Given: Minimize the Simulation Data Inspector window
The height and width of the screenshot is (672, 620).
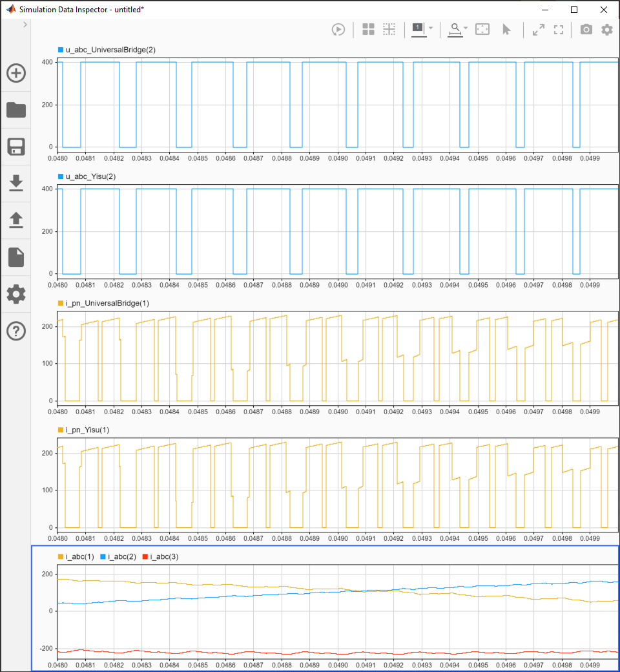Looking at the screenshot, I should point(545,10).
